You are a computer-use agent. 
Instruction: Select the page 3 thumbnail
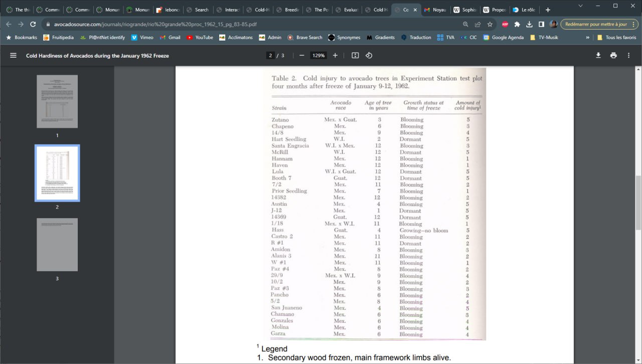[57, 245]
